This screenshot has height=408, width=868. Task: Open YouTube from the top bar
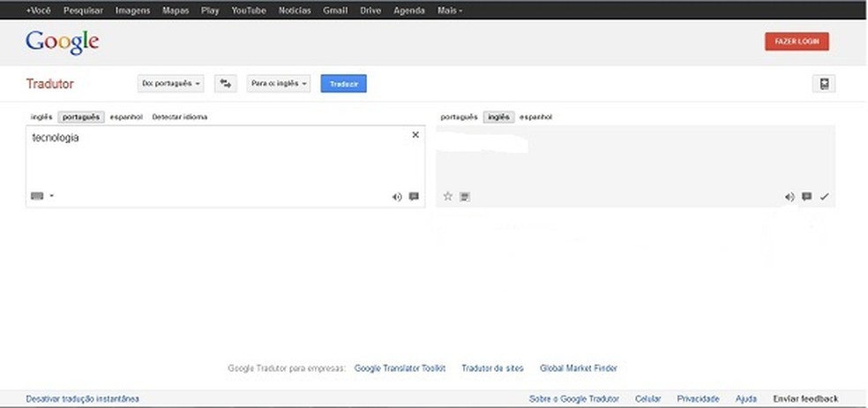pyautogui.click(x=249, y=11)
